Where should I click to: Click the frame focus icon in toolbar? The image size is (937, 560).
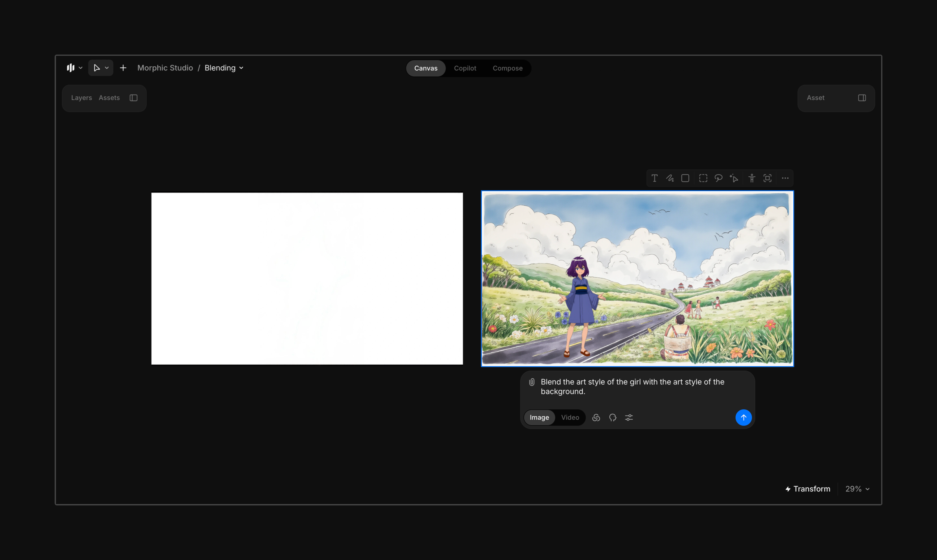pos(767,178)
